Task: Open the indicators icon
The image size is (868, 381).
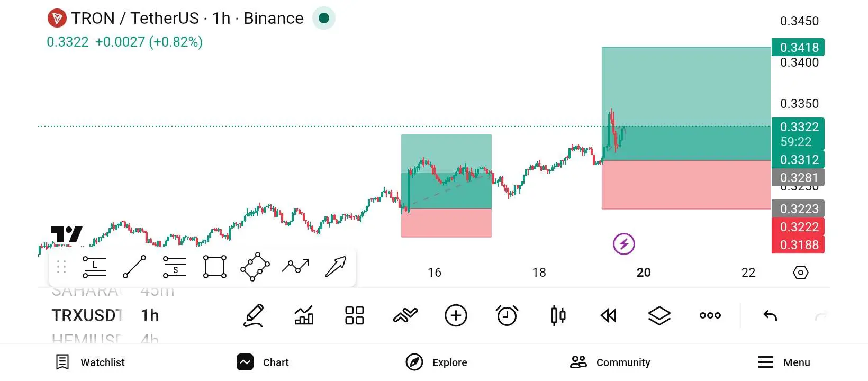Action: coord(405,316)
